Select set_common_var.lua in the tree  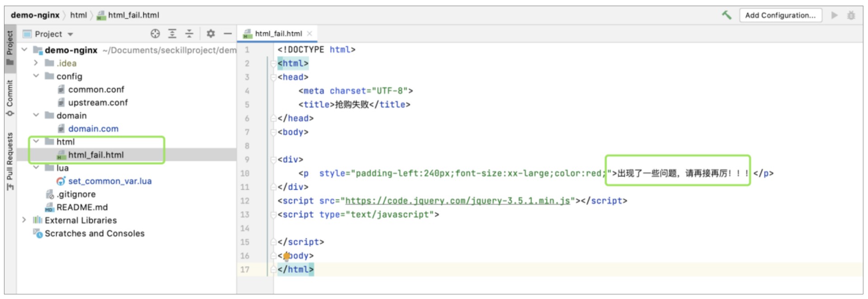click(x=109, y=181)
